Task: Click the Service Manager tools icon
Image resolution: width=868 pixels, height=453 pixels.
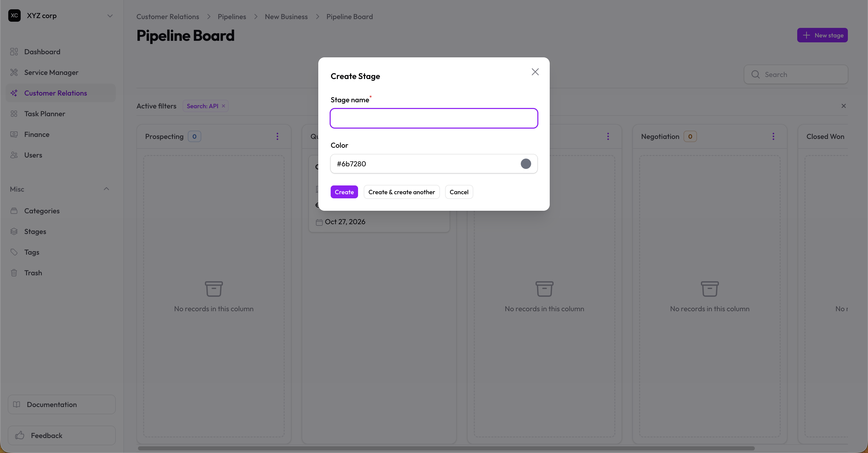Action: (x=14, y=72)
